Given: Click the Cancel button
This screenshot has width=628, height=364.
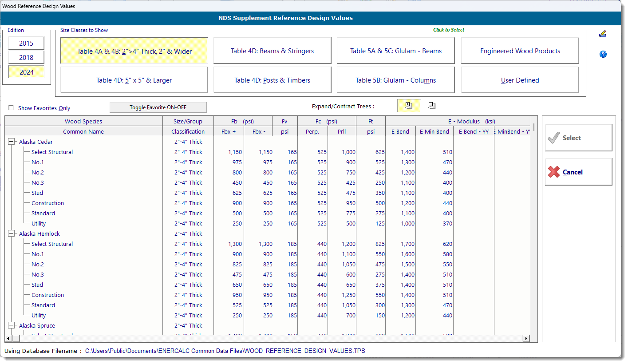Looking at the screenshot, I should click(578, 172).
